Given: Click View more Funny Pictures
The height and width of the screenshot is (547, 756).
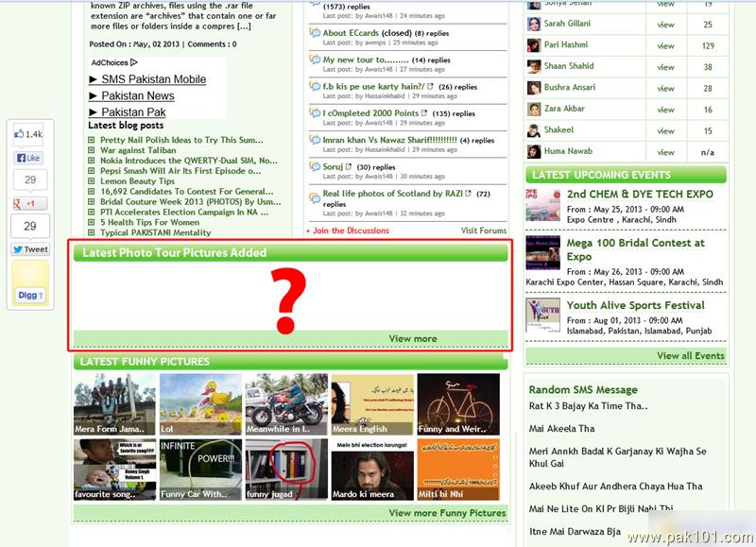Looking at the screenshot, I should pyautogui.click(x=447, y=513).
